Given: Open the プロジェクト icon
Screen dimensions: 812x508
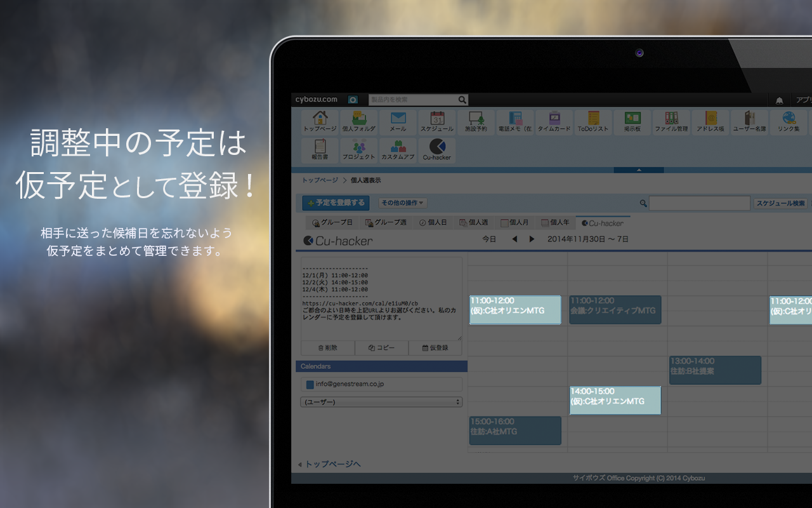Looking at the screenshot, I should (x=358, y=150).
